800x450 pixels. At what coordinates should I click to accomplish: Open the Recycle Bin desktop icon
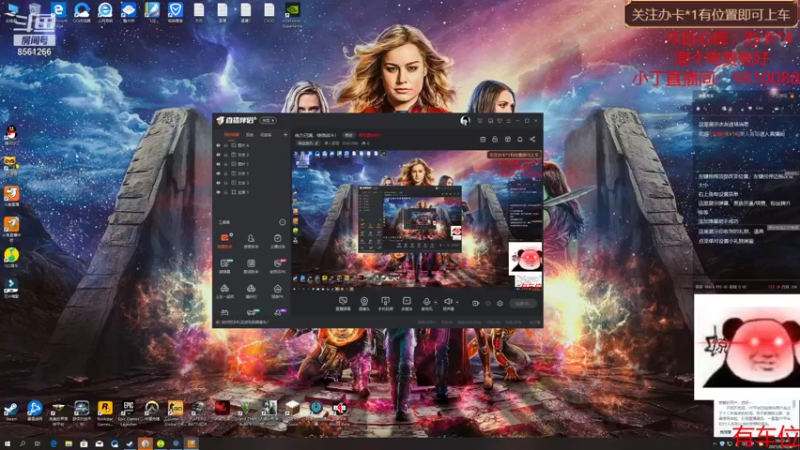(35, 10)
